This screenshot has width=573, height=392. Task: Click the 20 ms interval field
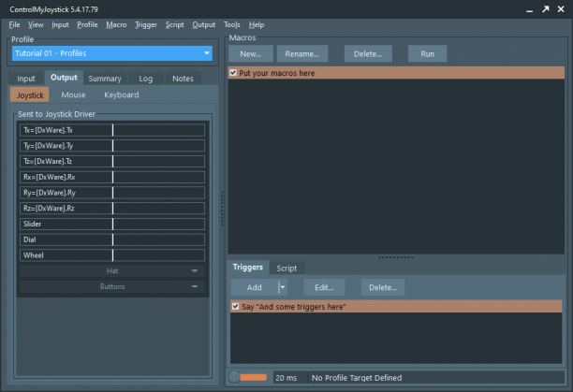click(x=286, y=378)
